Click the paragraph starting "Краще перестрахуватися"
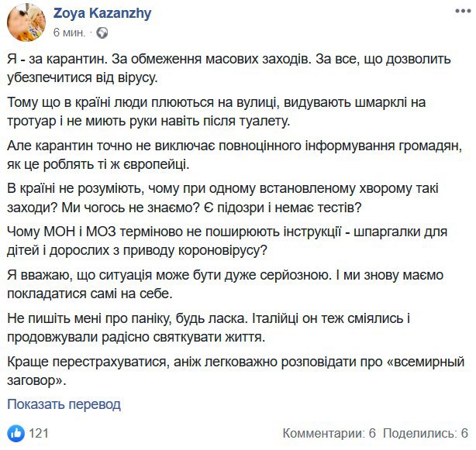This screenshot has height=450, width=476. [x=217, y=370]
